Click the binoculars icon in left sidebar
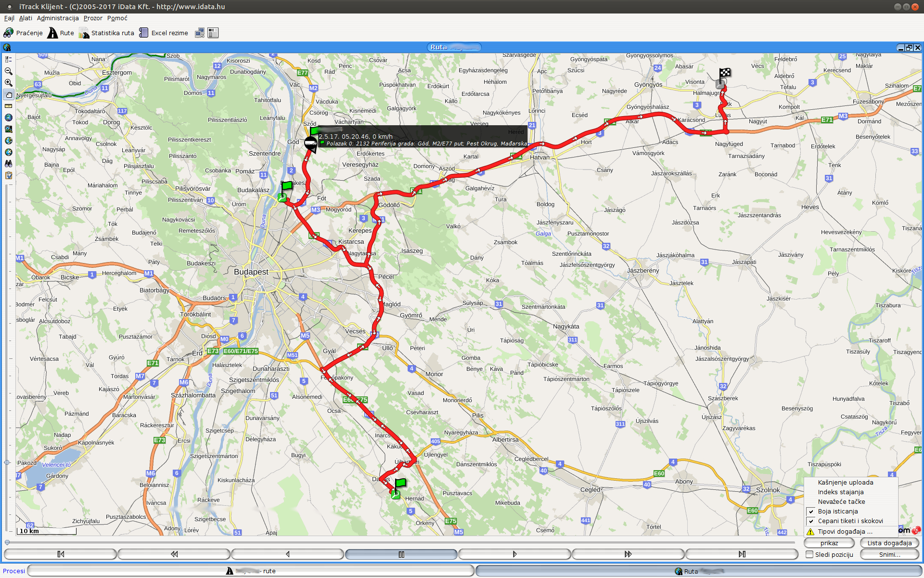This screenshot has width=924, height=578. pos(8,164)
